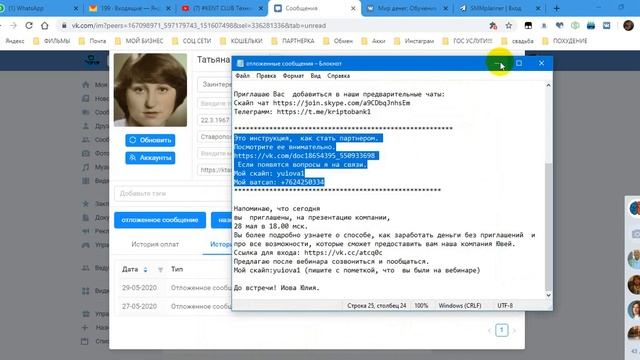Click the VK home sidebar icon
The height and width of the screenshot is (360, 640).
85,84
